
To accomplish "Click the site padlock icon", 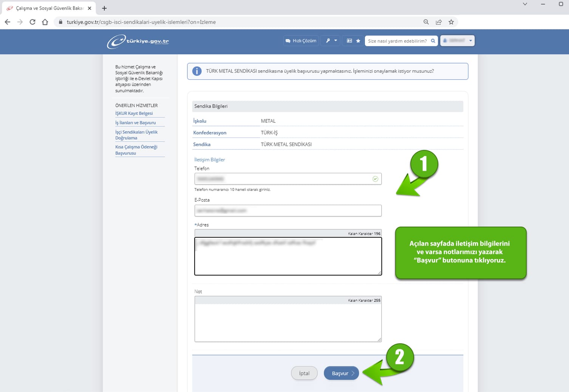I will [60, 22].
